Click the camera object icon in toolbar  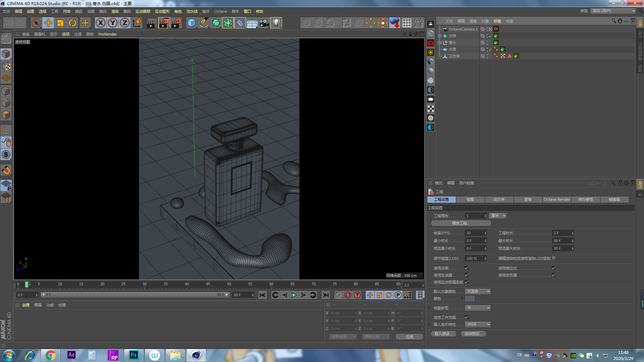[x=264, y=23]
